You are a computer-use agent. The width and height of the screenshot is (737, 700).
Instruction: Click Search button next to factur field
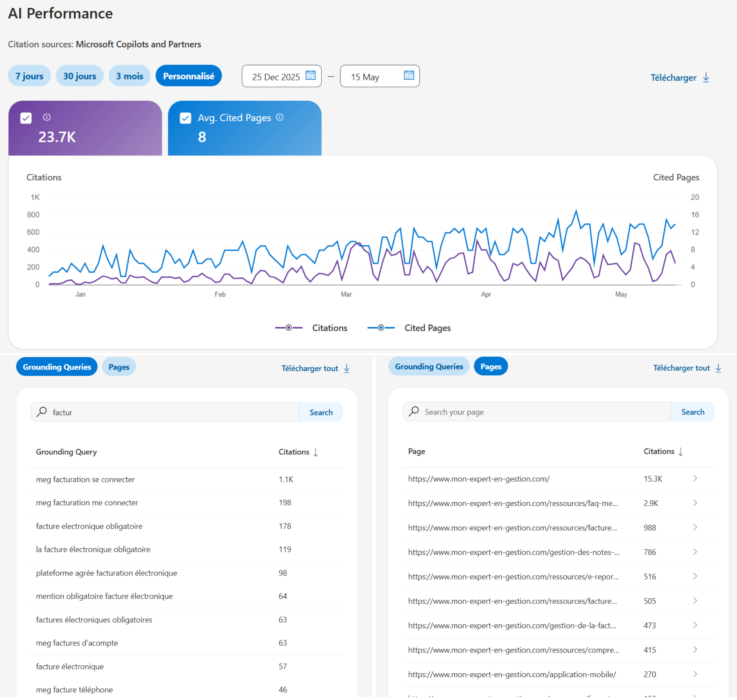coord(321,412)
